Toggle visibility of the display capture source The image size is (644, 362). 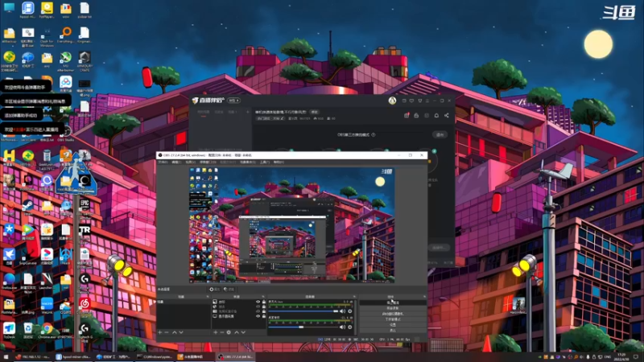[x=258, y=316]
